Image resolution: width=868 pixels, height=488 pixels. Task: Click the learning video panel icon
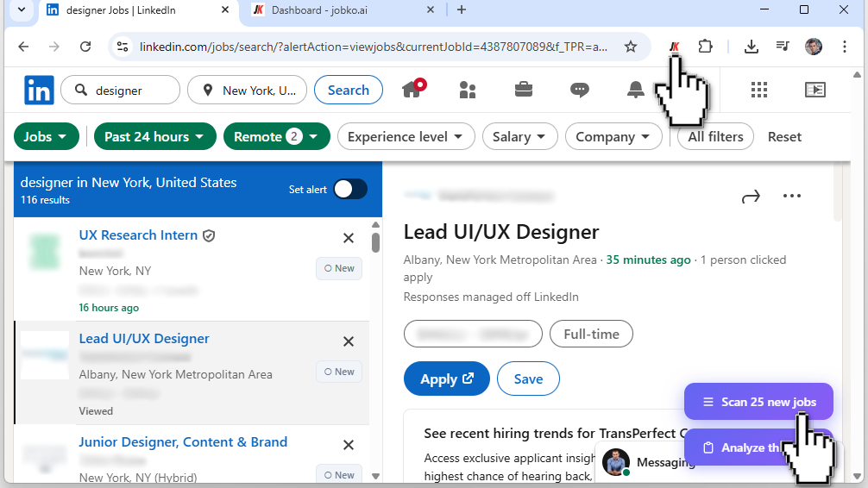coord(815,90)
